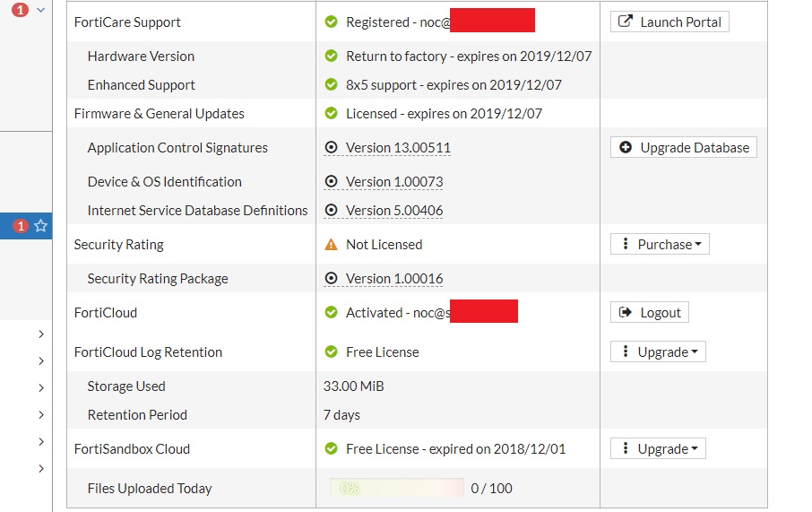This screenshot has height=512, width=812.
Task: Expand the top-left sidebar chevron
Action: click(40, 10)
